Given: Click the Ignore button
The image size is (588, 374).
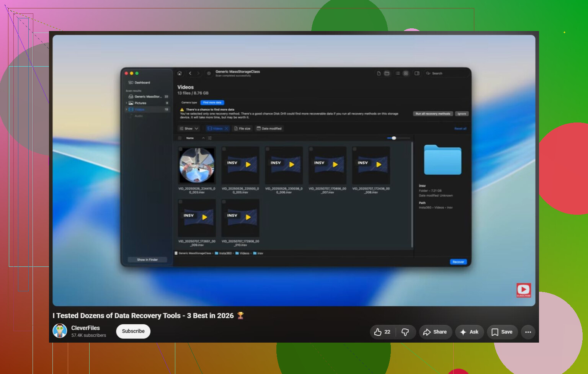Looking at the screenshot, I should point(462,114).
